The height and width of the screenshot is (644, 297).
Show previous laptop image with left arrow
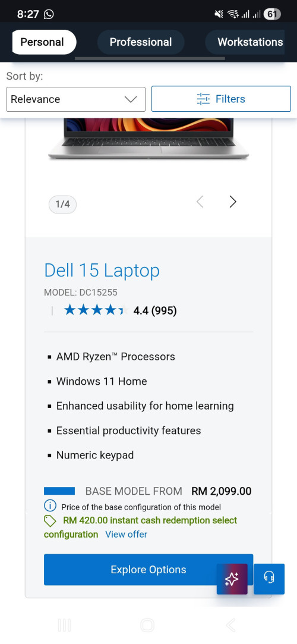coord(200,202)
